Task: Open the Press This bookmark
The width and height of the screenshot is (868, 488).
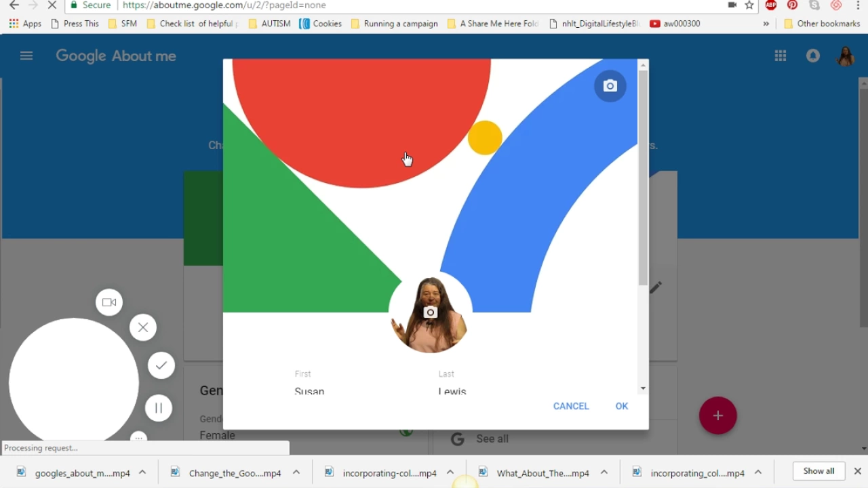Action: point(75,24)
